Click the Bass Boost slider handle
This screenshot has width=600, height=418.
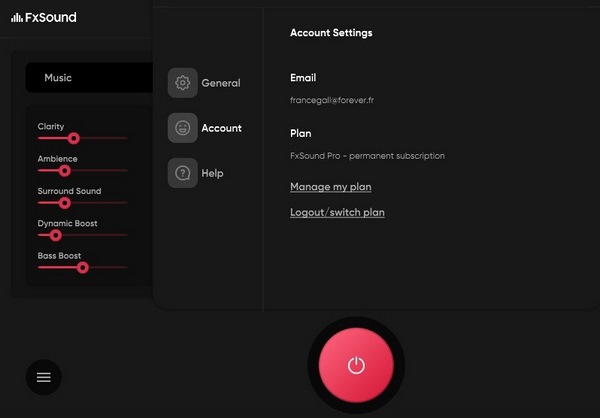[x=83, y=268]
